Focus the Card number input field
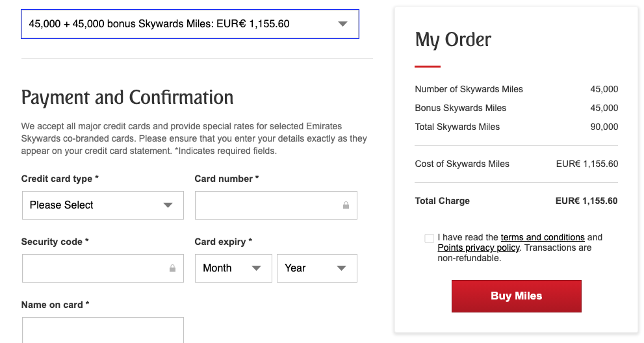Screen dimensions: 644x343 [276, 205]
